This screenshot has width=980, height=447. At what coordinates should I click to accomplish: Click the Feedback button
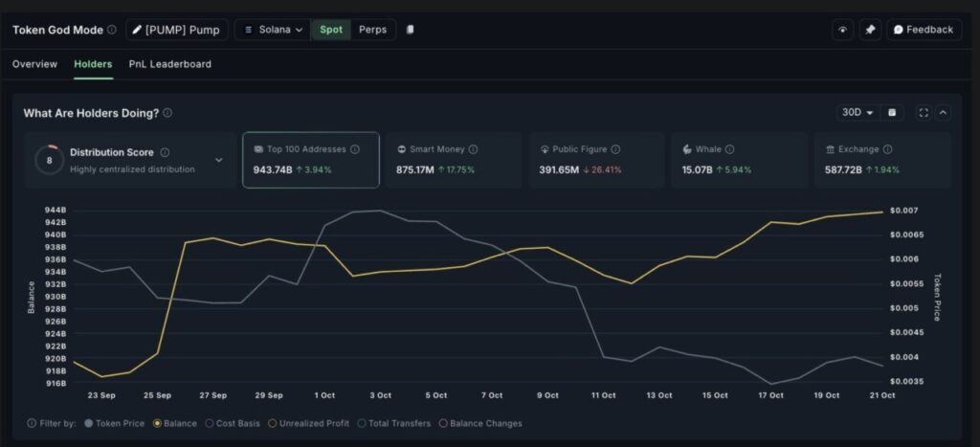click(x=923, y=30)
